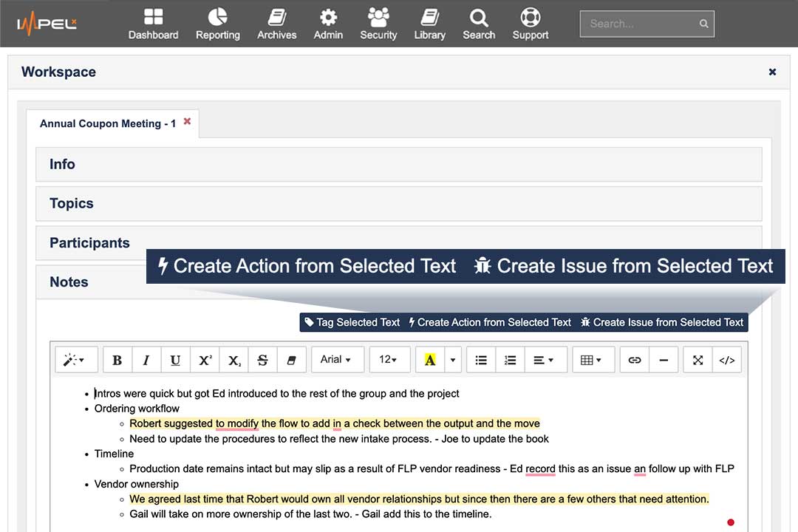Go to Archives
This screenshot has height=532, width=798.
click(x=277, y=24)
